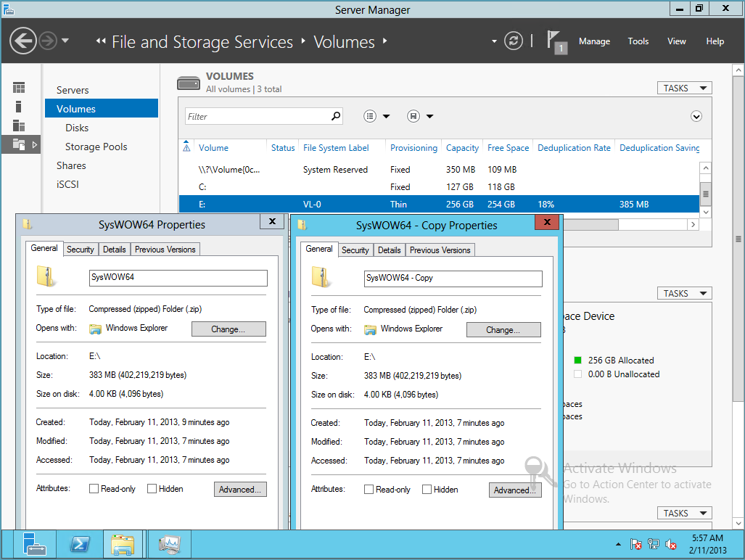Launch PowerShell from the taskbar
The width and height of the screenshot is (745, 560).
tap(79, 543)
